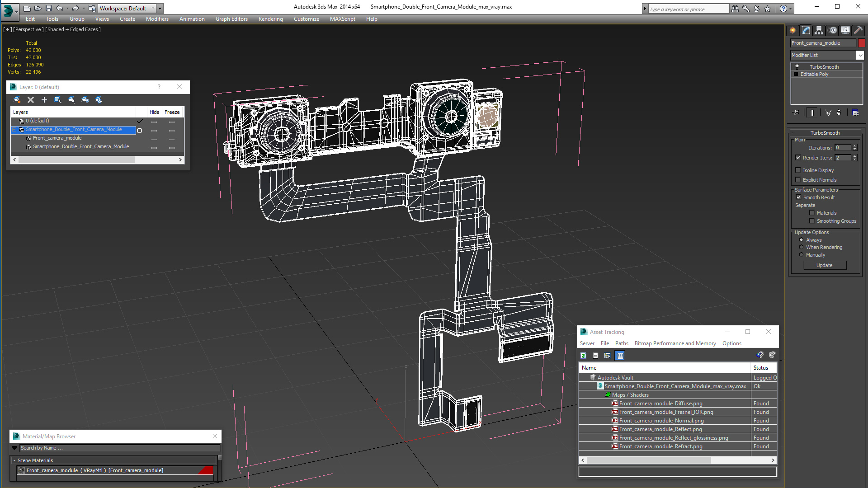Screen dimensions: 868x488
Task: Open the Modifier List dropdown
Action: click(860, 55)
